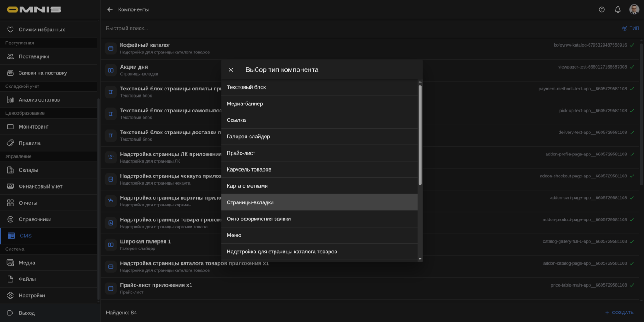Image resolution: width=644 pixels, height=322 pixels.
Task: Open Медиа image icon
Action: pos(10,263)
